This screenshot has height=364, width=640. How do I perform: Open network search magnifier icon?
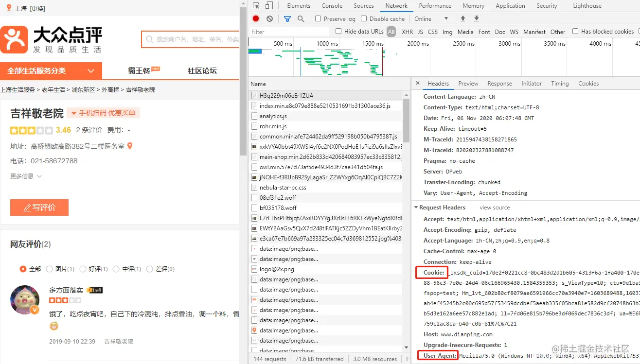click(x=301, y=18)
